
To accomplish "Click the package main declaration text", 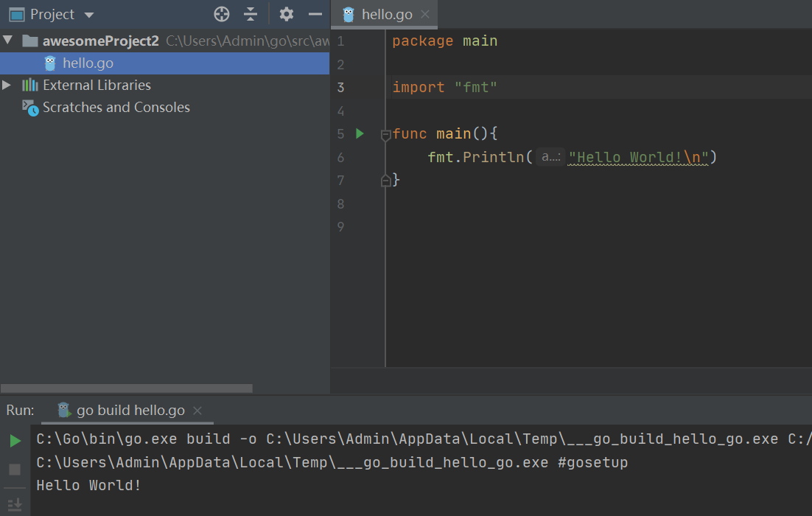I will click(444, 41).
